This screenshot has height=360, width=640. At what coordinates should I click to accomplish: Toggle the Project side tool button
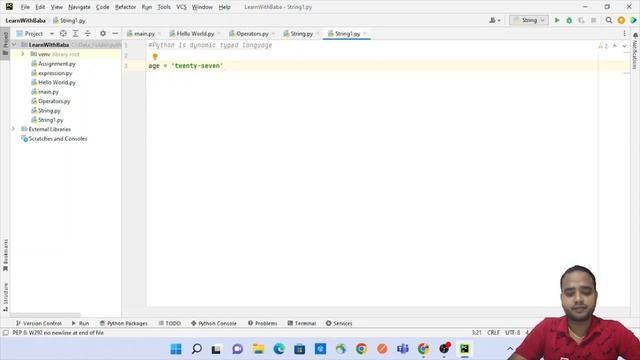pyautogui.click(x=5, y=44)
